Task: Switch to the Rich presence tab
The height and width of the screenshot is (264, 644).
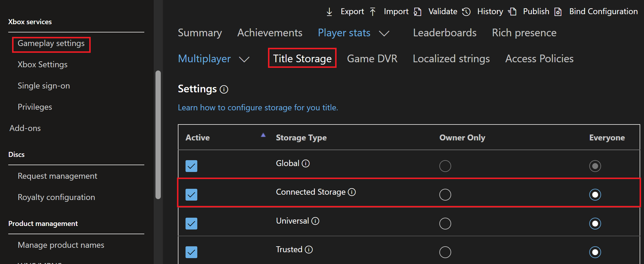Action: click(524, 33)
